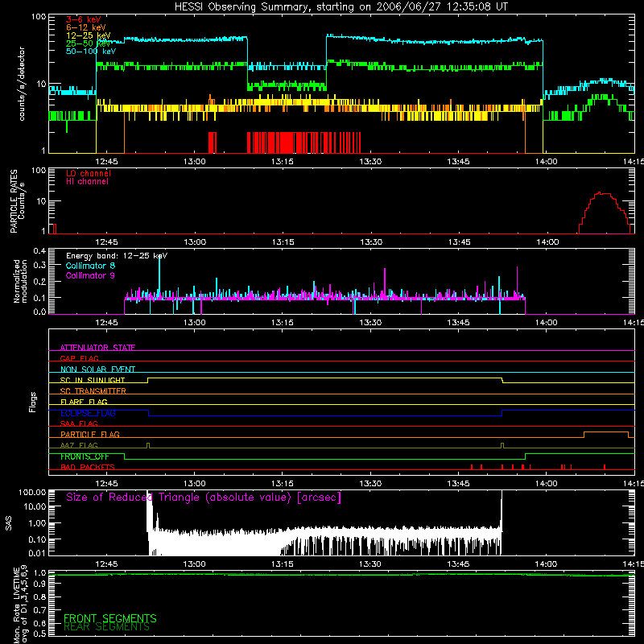
Task: Click the PARTICLE FLAG label
Action: click(x=90, y=434)
